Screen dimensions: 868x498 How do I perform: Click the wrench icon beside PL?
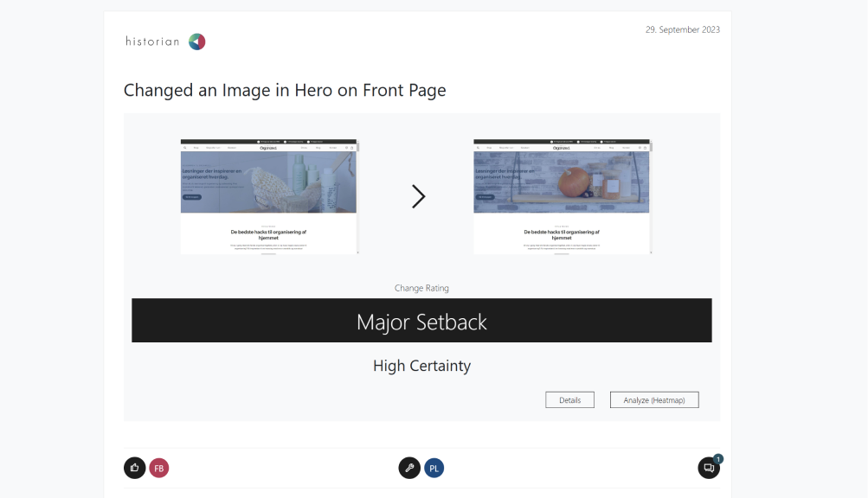click(409, 468)
